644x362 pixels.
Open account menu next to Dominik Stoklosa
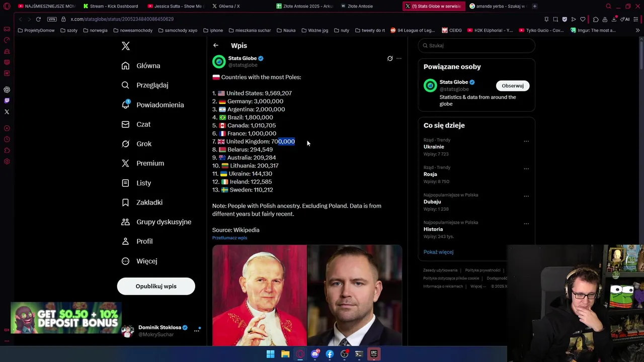[197, 330]
